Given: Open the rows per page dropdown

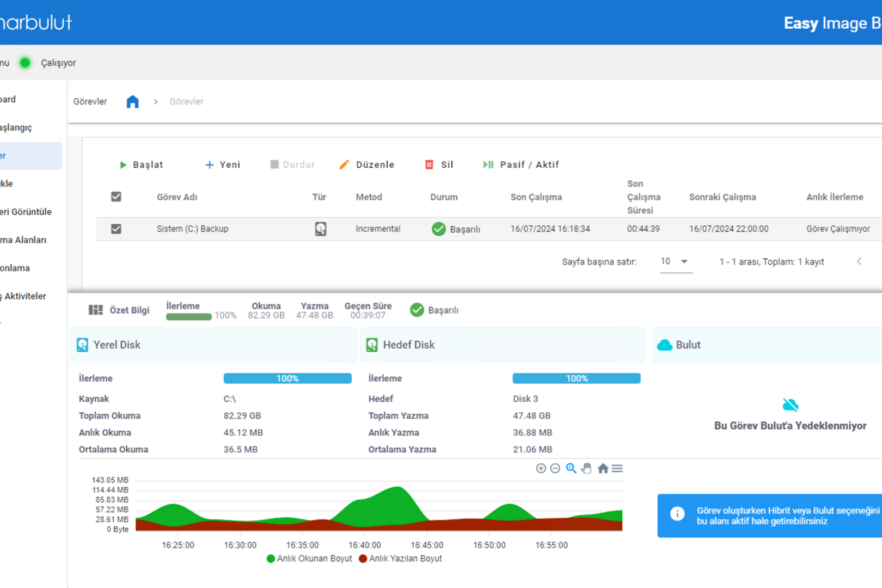Looking at the screenshot, I should pyautogui.click(x=675, y=262).
